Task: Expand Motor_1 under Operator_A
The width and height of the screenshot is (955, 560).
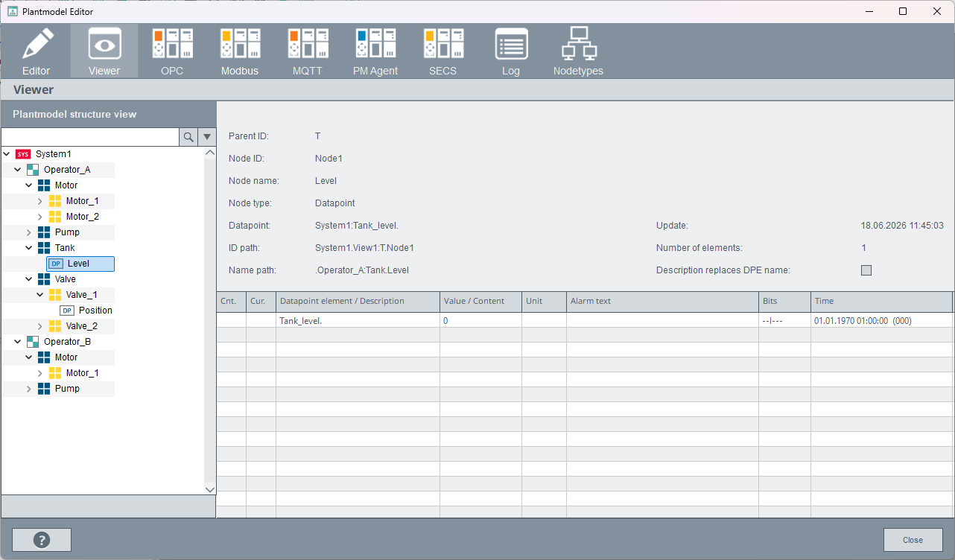Action: click(x=40, y=201)
